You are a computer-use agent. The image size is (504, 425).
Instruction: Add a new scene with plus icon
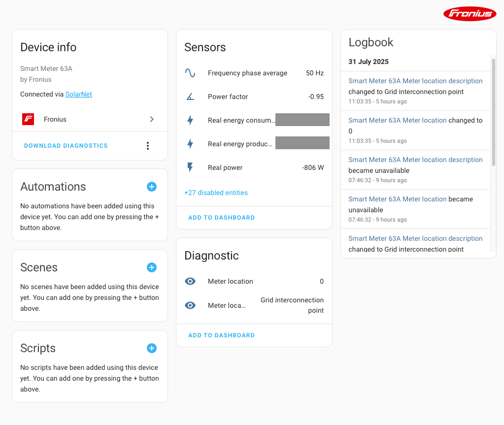point(152,267)
